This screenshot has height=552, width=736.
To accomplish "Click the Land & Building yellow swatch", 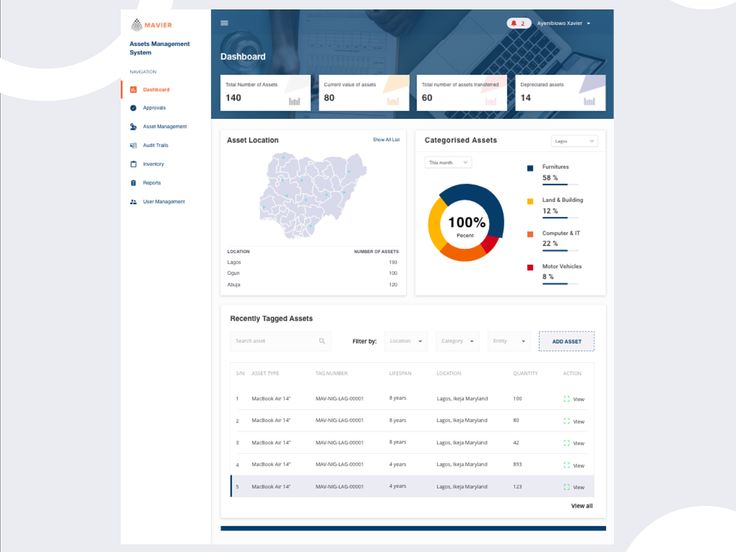I will point(530,201).
